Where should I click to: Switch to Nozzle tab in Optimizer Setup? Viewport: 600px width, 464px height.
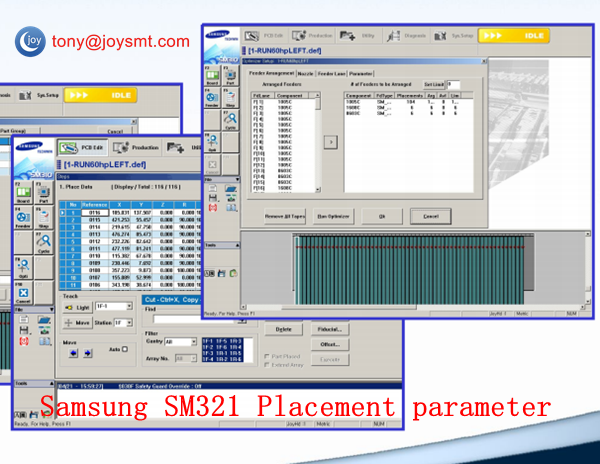pos(305,73)
